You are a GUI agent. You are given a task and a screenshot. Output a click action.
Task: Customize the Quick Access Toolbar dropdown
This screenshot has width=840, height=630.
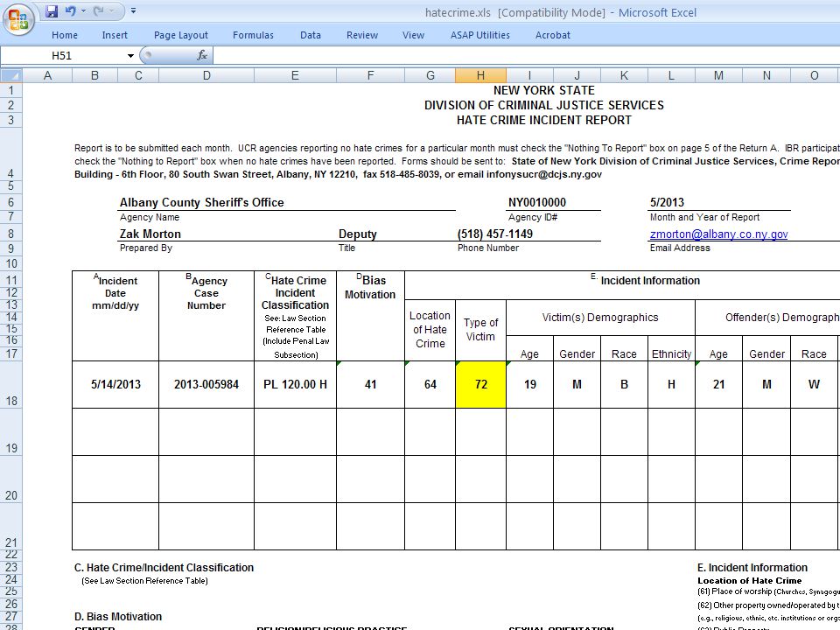[x=133, y=10]
